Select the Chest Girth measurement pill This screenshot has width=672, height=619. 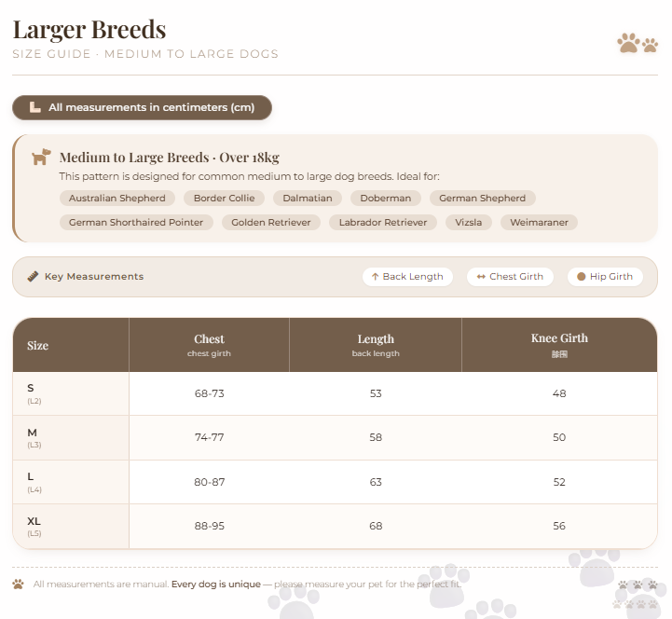tap(510, 277)
